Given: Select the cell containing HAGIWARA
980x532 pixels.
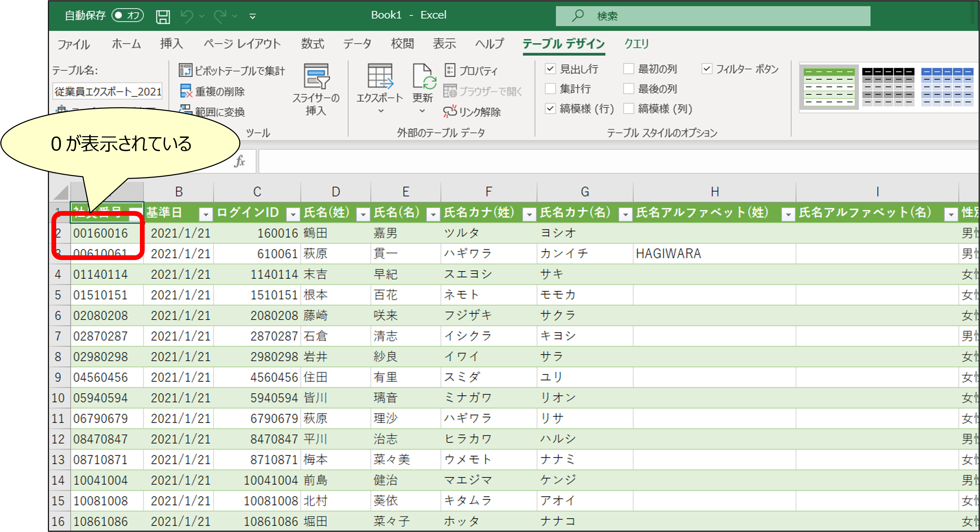Looking at the screenshot, I should click(714, 254).
